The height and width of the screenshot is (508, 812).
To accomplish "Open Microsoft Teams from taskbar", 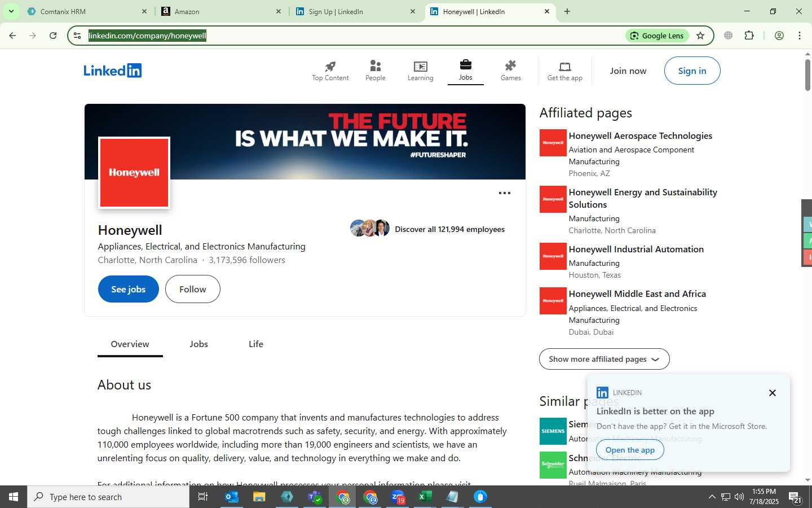I will [315, 497].
